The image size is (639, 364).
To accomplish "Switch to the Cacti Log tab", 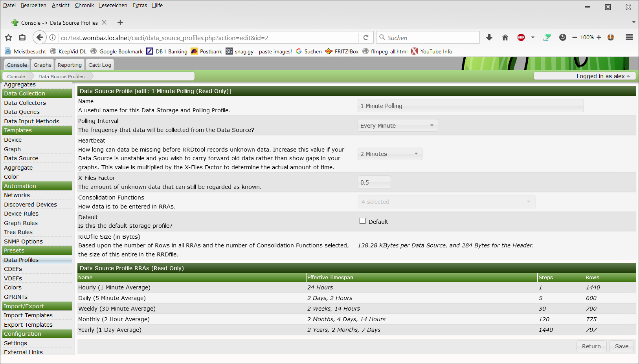I will coord(100,65).
